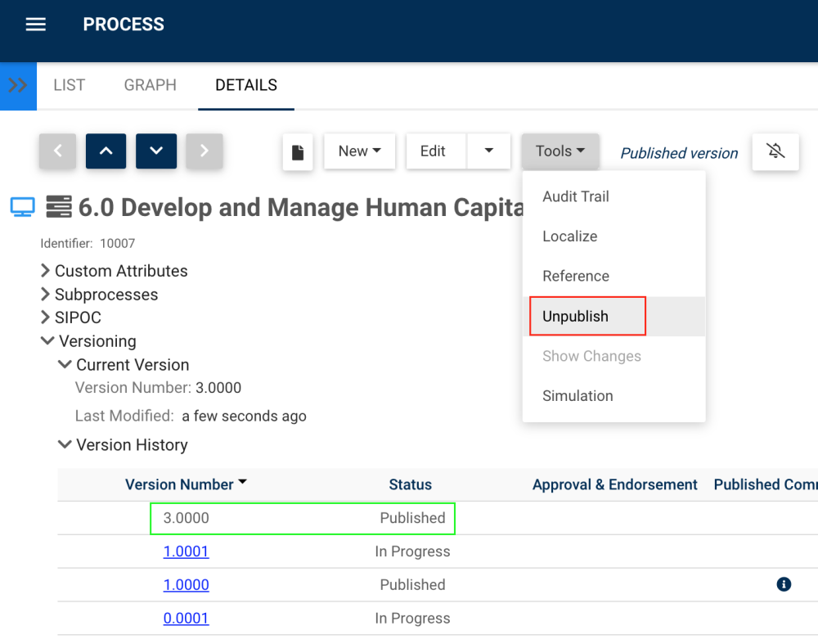Go to next item with right arrow

204,151
